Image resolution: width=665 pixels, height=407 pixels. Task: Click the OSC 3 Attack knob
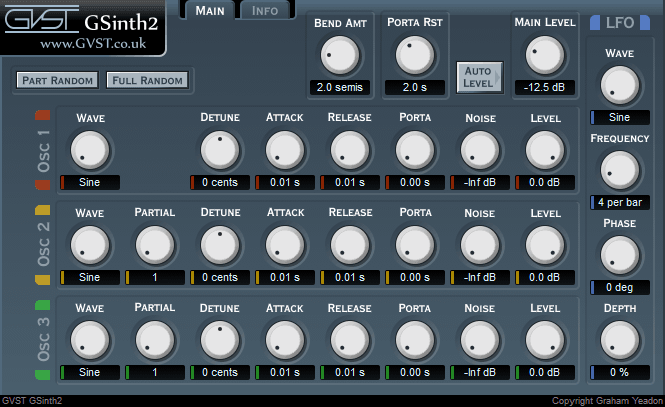tap(285, 340)
